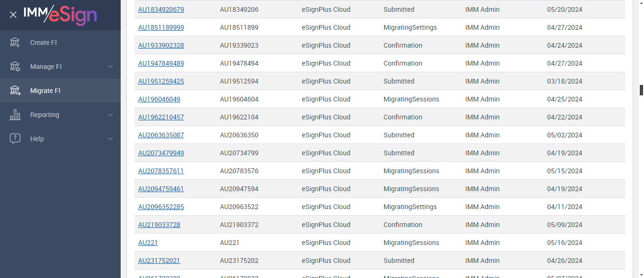This screenshot has width=644, height=278.
Task: Click the IMM eSign logo
Action: (x=60, y=14)
